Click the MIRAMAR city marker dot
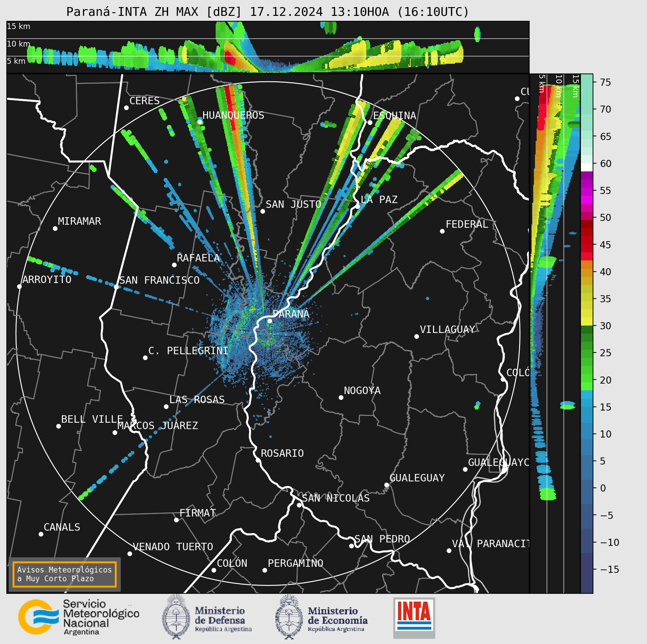The width and height of the screenshot is (647, 644). (55, 228)
